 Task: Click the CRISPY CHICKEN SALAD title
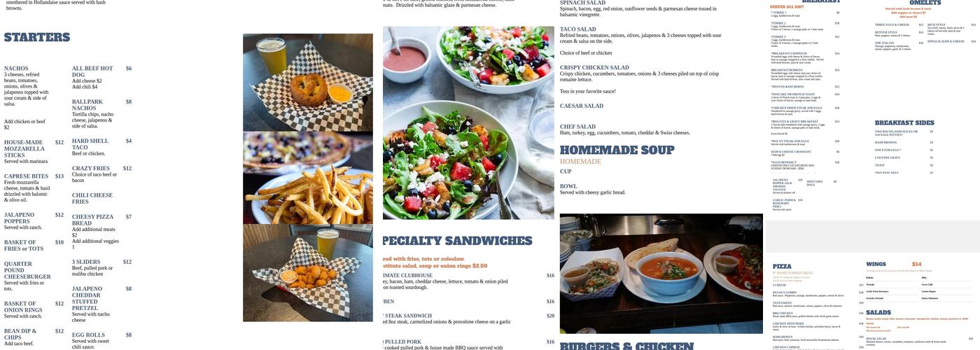point(594,68)
